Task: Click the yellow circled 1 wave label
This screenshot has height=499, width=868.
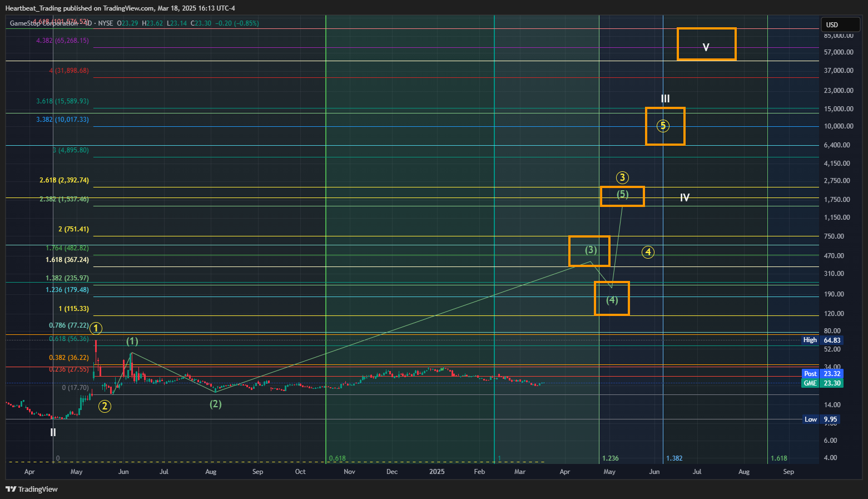Action: pyautogui.click(x=96, y=328)
